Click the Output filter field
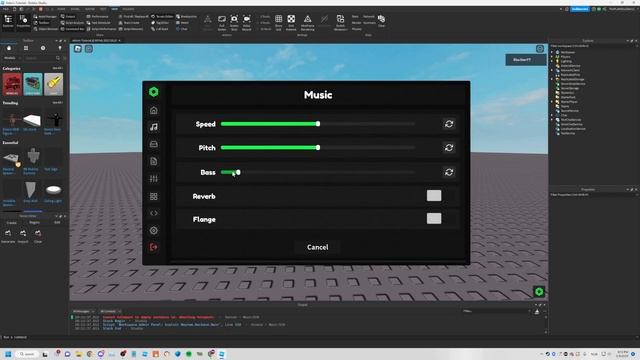Image resolution: width=640 pixels, height=360 pixels. click(496, 311)
